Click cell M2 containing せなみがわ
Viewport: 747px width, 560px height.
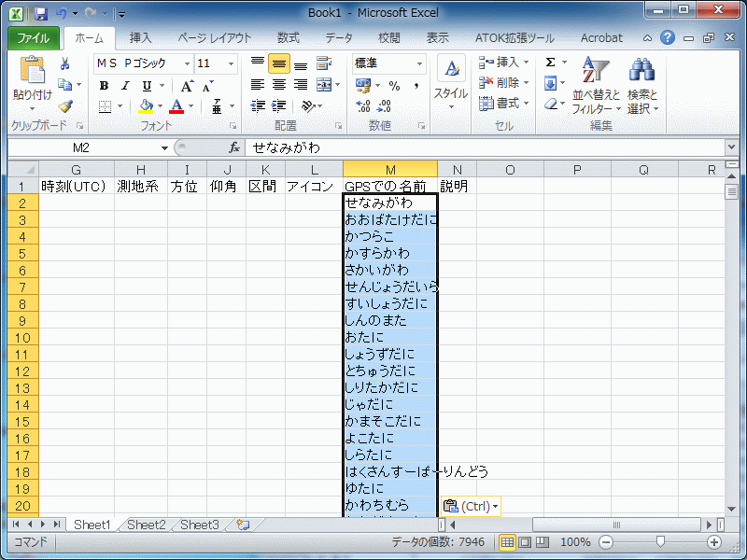point(389,203)
